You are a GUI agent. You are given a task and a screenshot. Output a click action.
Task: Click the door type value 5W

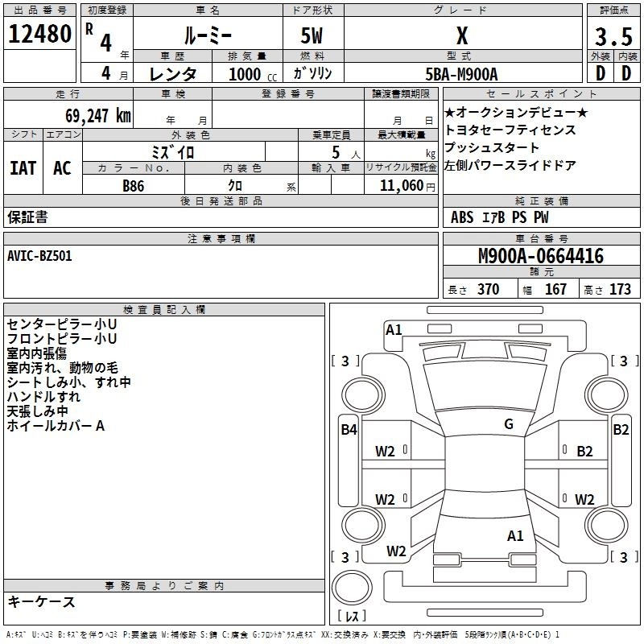tap(312, 35)
